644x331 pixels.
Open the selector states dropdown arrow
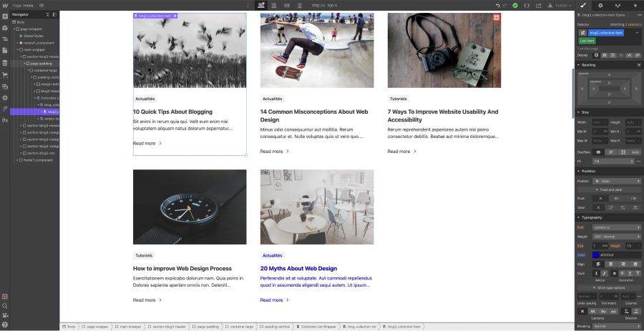pos(637,33)
